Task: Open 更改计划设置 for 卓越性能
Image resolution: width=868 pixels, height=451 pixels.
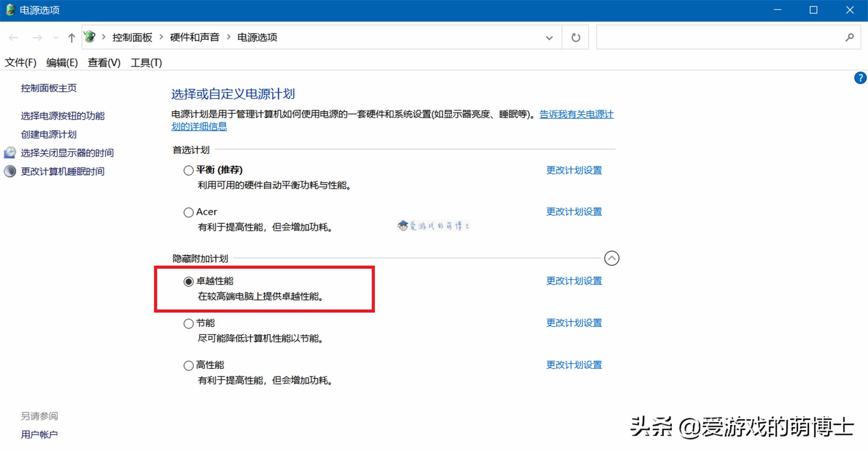Action: pos(573,280)
